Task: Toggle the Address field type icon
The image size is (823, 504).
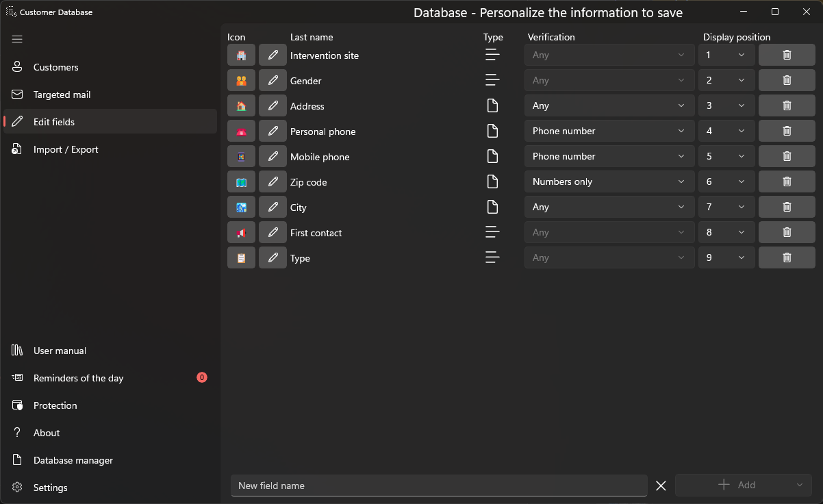Action: coord(492,106)
